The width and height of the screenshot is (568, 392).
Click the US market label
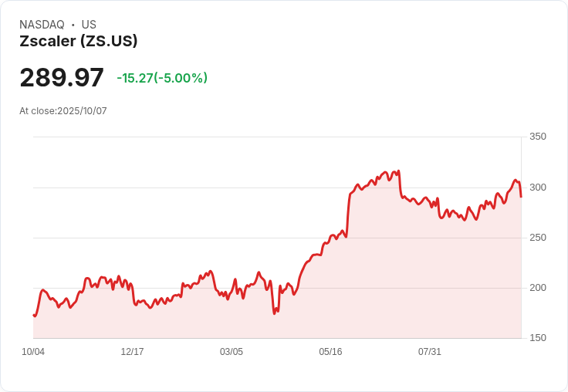(x=89, y=25)
